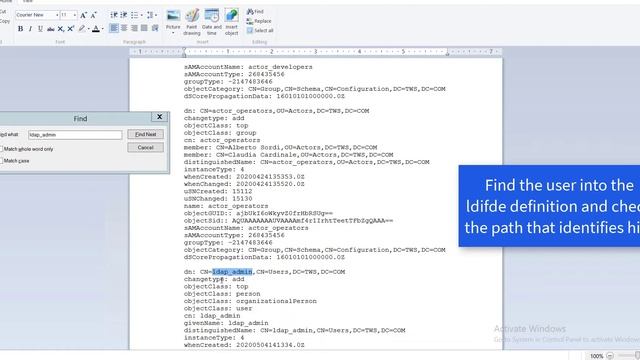Viewport: 640px width, 360px height.
Task: Open Replace from the Editing group
Action: coord(259,21)
